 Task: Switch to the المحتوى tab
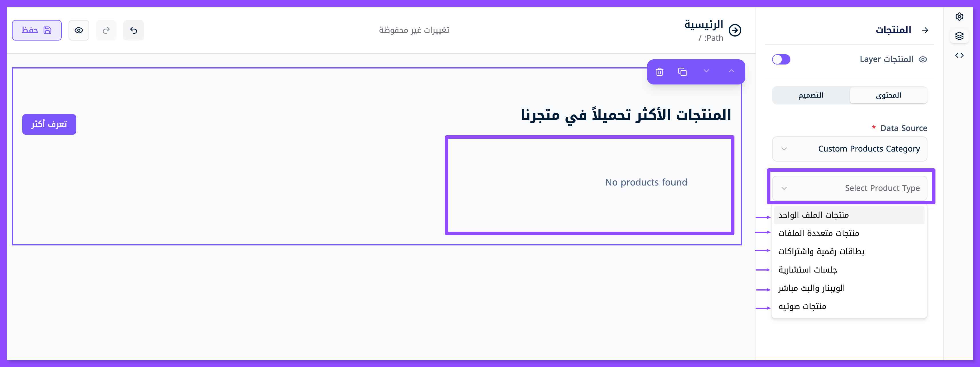888,95
